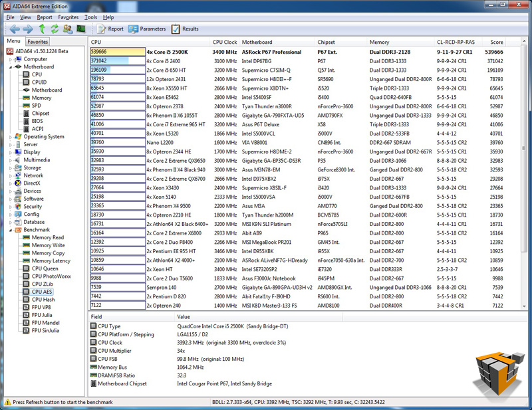532x410 pixels.
Task: Select the CPU Multiplier field row
Action: pyautogui.click(x=217, y=351)
